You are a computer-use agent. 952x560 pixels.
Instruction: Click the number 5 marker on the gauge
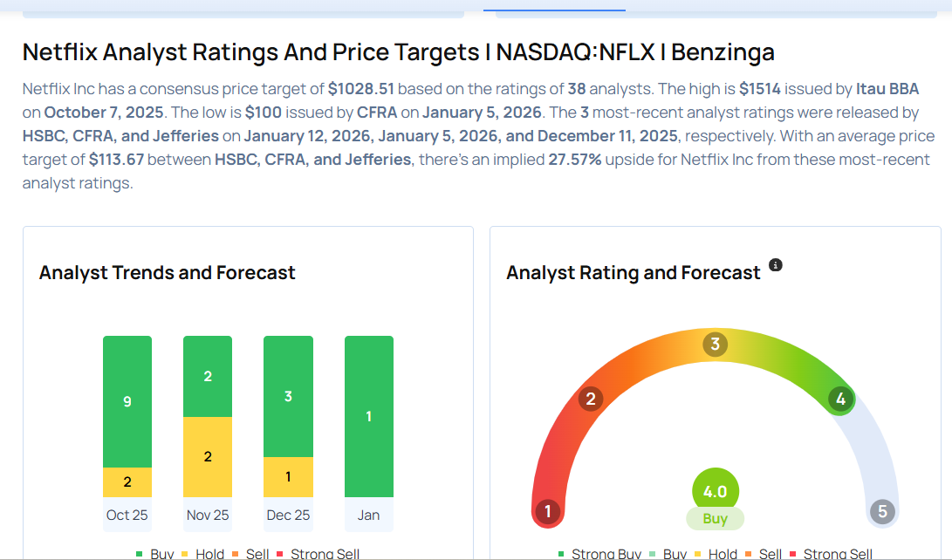(880, 510)
